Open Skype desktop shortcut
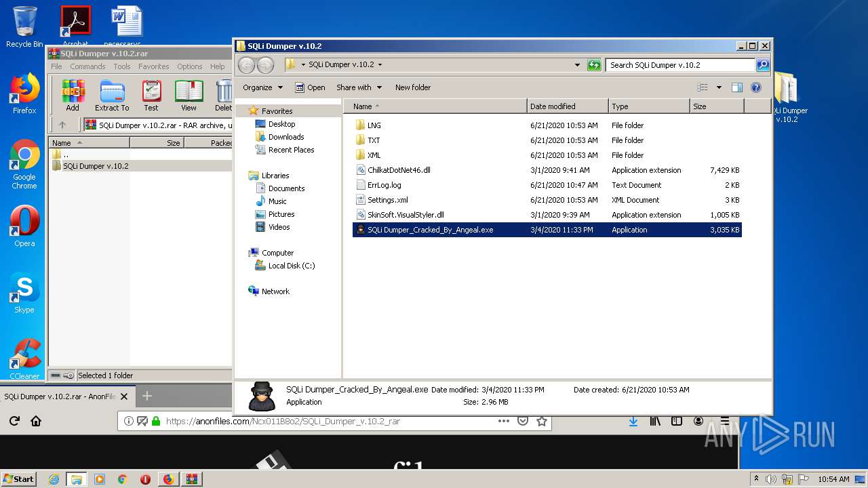The height and width of the screenshot is (488, 868). pyautogui.click(x=24, y=293)
